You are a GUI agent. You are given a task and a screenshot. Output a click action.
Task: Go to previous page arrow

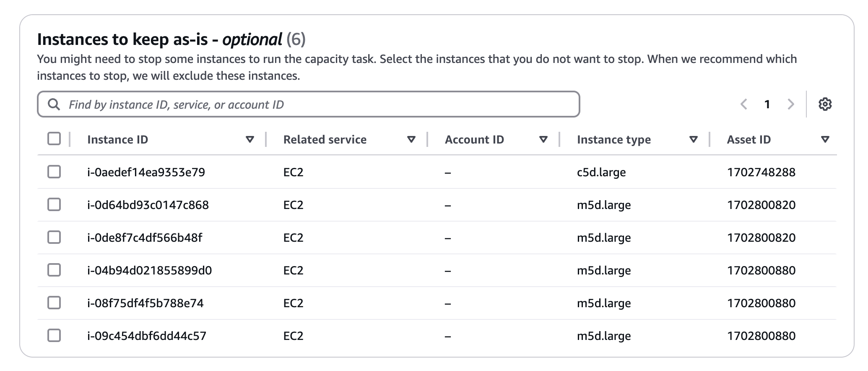click(x=744, y=104)
